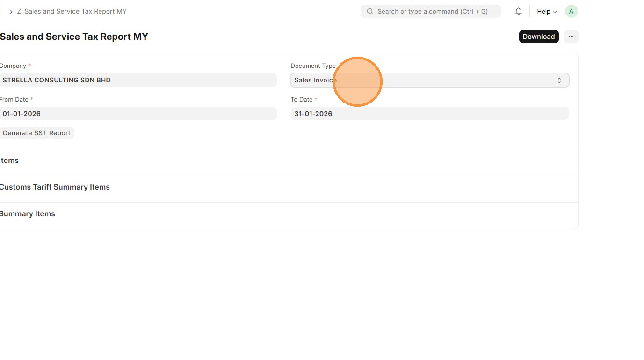Expand the Summary Items section
This screenshot has height=360, width=644.
(x=28, y=214)
